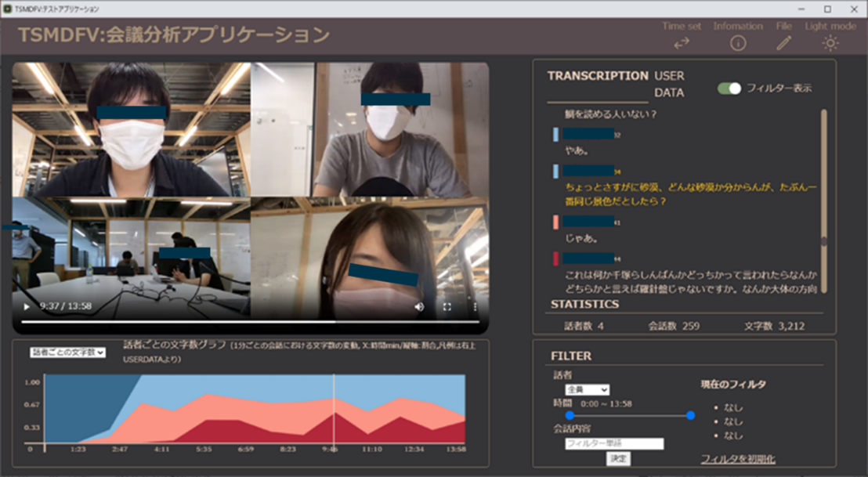Click the transcription panel scrollbar
Image resolution: width=868 pixels, height=477 pixels.
[823, 180]
